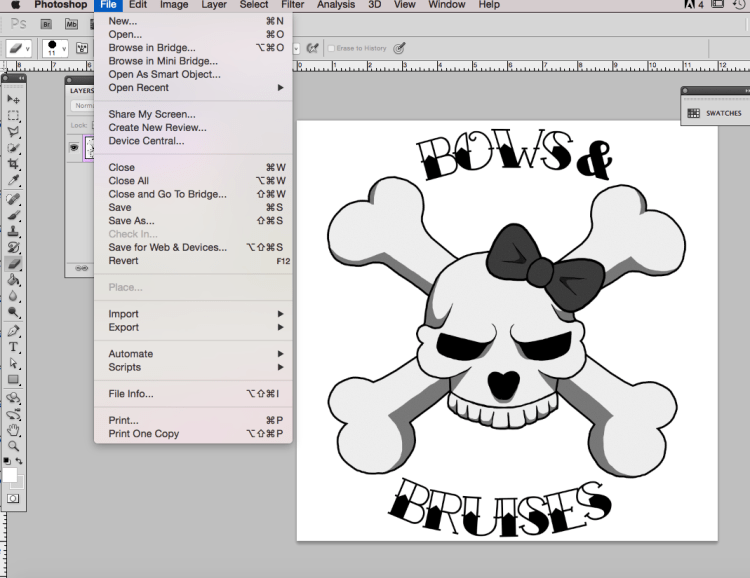Click the foreground color swatch
This screenshot has height=578, width=750.
[9, 474]
